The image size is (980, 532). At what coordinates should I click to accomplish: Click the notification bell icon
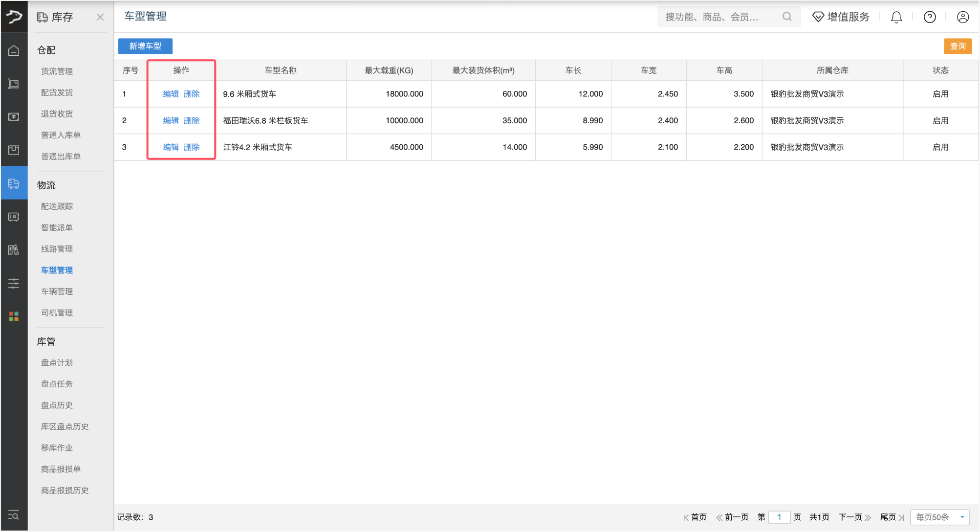(x=896, y=17)
